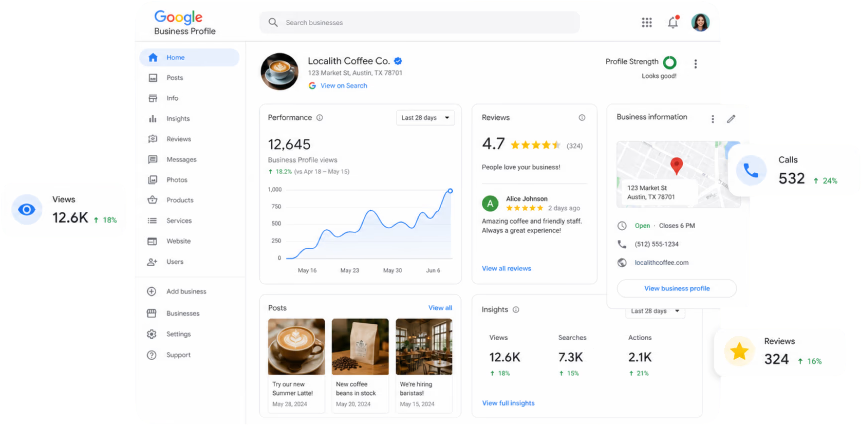The width and height of the screenshot is (862, 426).
Task: Click the Calls phone icon badge
Action: tap(751, 170)
